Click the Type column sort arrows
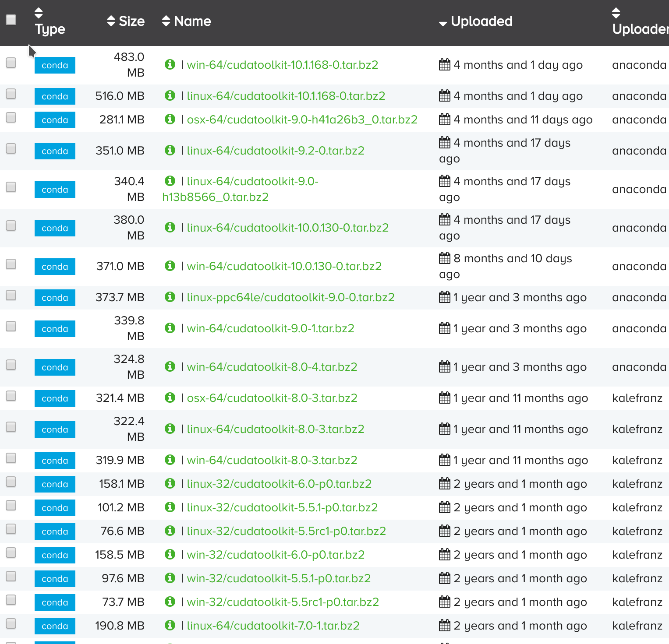This screenshot has width=669, height=644. click(x=39, y=12)
